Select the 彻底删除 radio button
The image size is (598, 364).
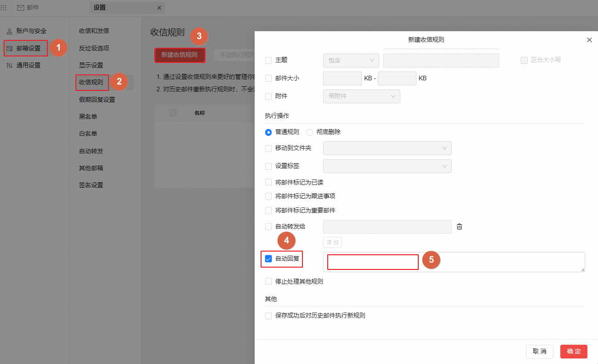[309, 132]
